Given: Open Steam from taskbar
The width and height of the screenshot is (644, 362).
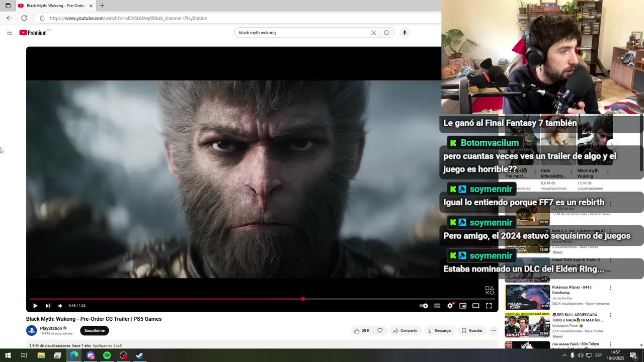Looking at the screenshot, I should (x=140, y=355).
